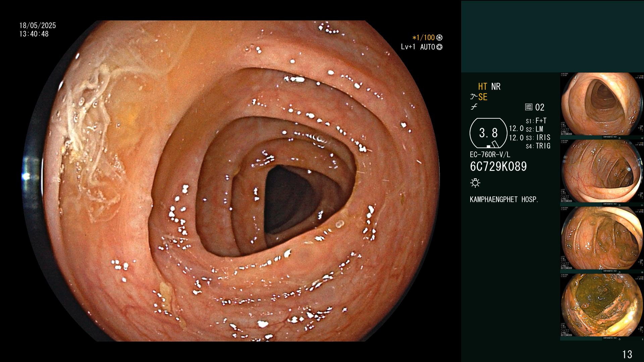
Task: Click the S2: LM switch assignment
Action: pos(534,129)
